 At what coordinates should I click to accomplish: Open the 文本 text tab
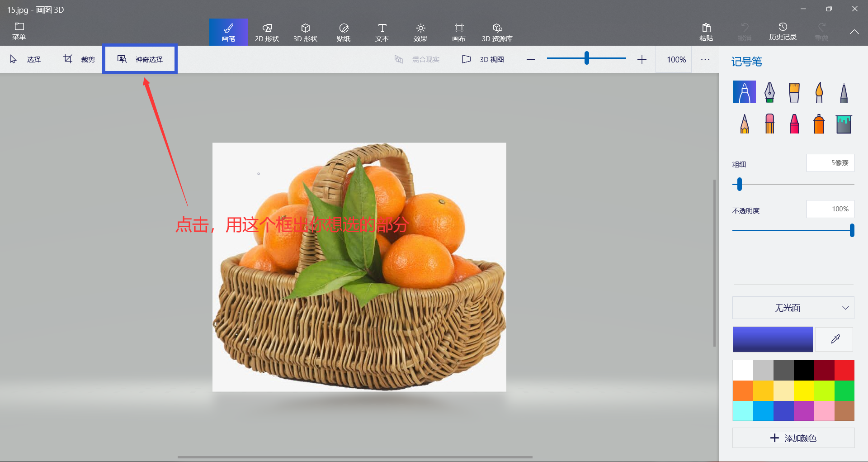tap(382, 32)
